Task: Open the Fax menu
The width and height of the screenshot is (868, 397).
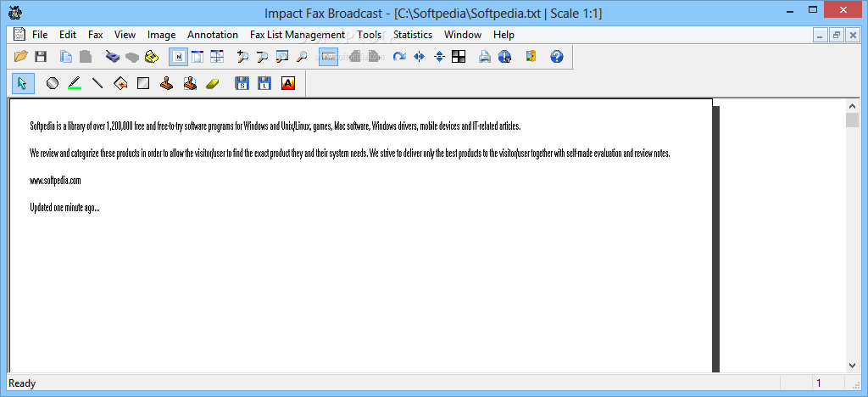Action: pyautogui.click(x=96, y=34)
